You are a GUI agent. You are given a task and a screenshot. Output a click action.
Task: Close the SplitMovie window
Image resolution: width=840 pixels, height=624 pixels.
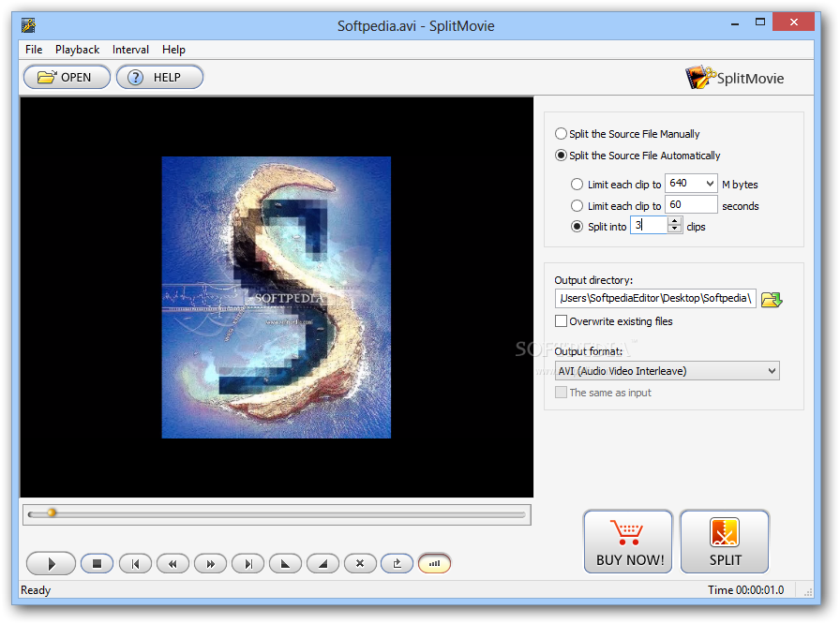point(793,22)
